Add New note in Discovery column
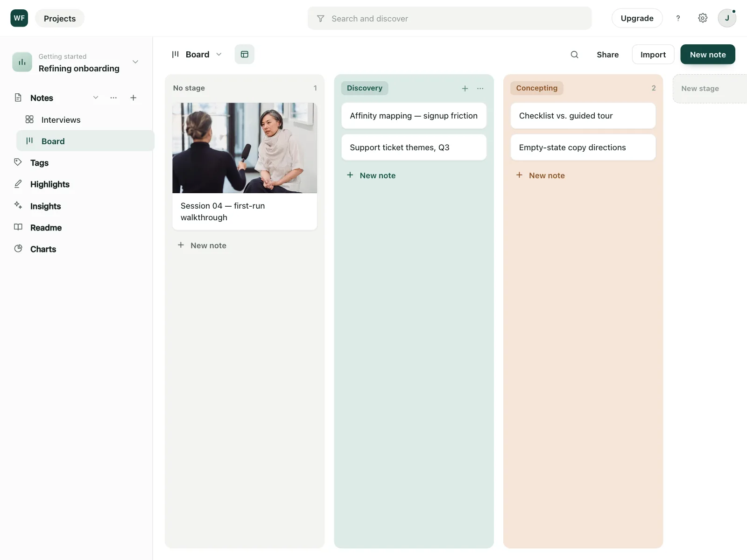The image size is (747, 560). pos(371,175)
